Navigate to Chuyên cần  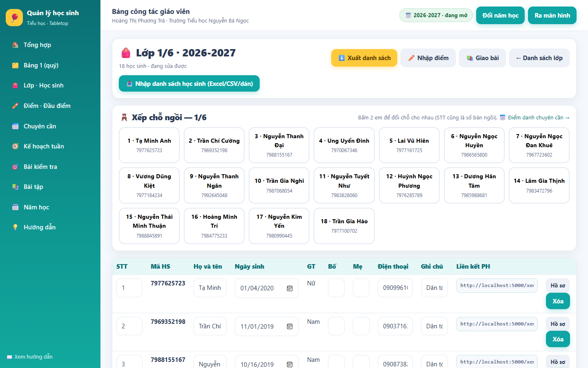pyautogui.click(x=50, y=126)
